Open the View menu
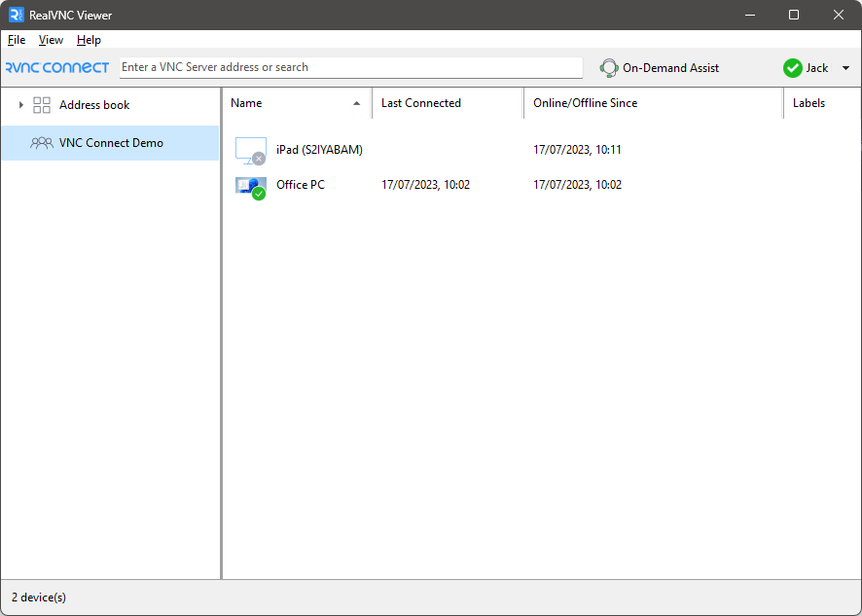Viewport: 862px width, 616px height. [52, 40]
